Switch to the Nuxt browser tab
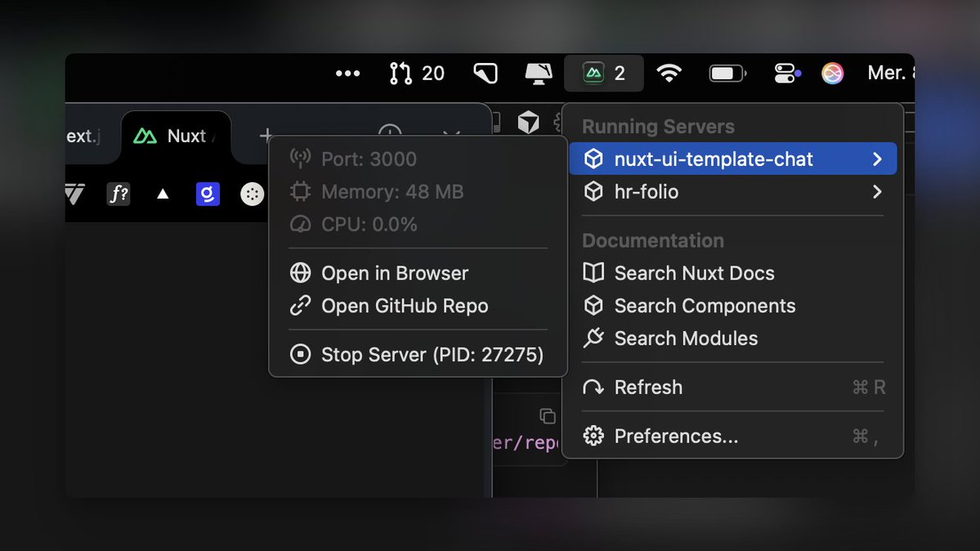Viewport: 980px width, 551px height. click(176, 137)
